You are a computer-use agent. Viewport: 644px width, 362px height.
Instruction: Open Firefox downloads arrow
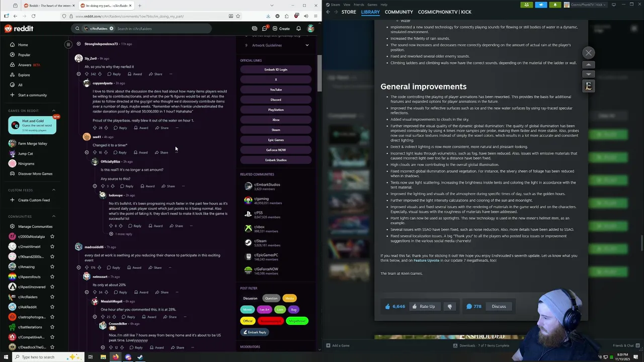(x=268, y=16)
